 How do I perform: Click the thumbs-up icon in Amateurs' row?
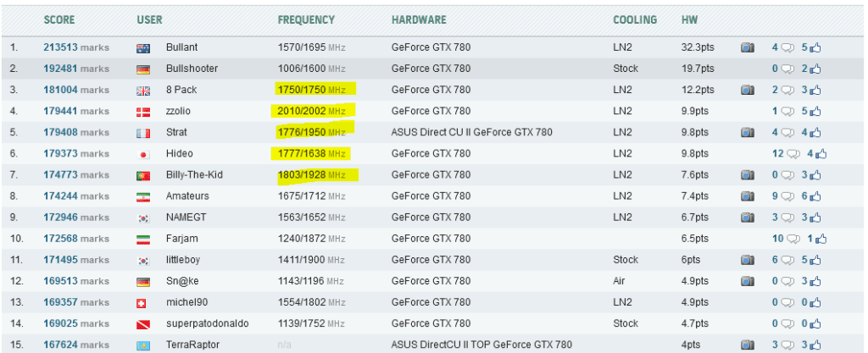(x=815, y=196)
